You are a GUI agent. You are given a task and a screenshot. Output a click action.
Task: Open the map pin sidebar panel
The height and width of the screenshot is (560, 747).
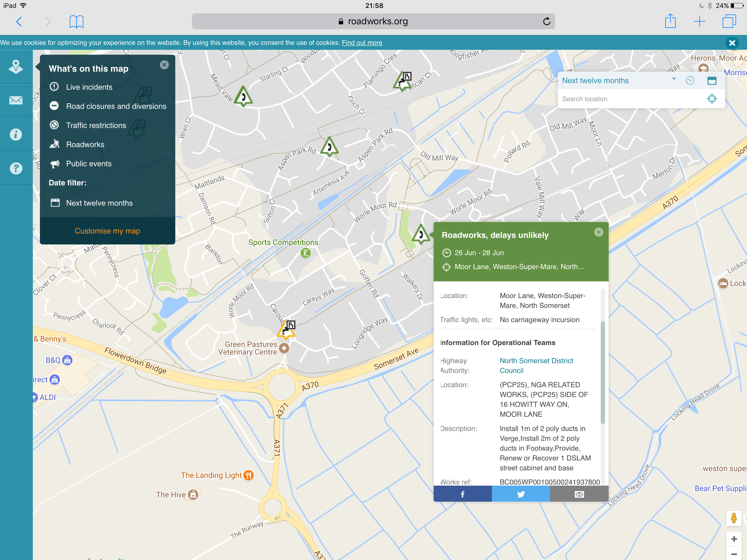tap(16, 67)
